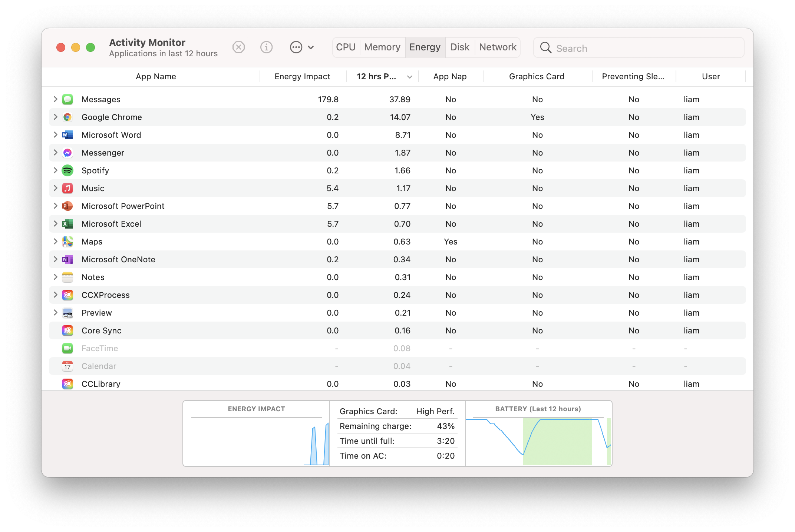Sort by App Nap column header

(x=450, y=77)
